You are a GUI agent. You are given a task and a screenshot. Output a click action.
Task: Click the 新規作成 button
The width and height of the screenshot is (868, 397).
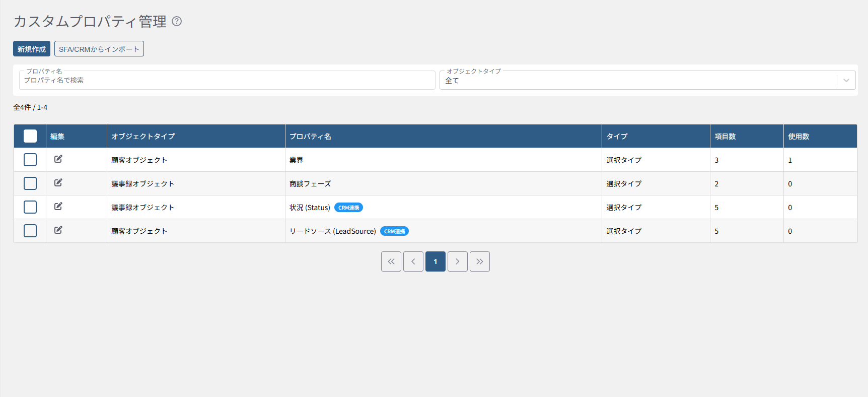click(32, 49)
